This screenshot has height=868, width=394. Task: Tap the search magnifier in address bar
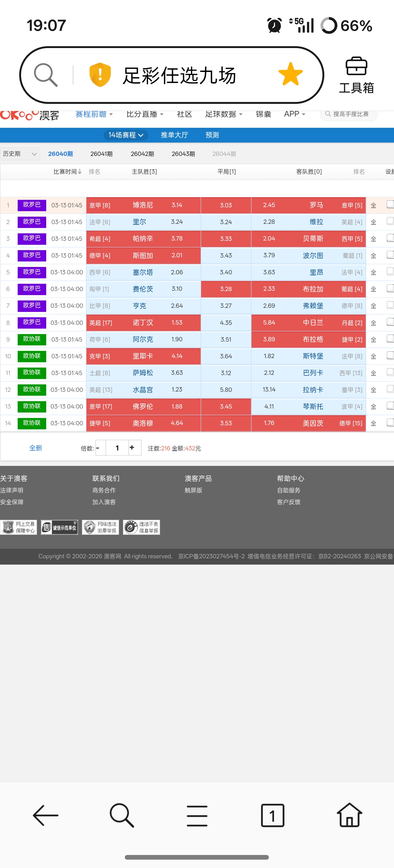point(46,75)
